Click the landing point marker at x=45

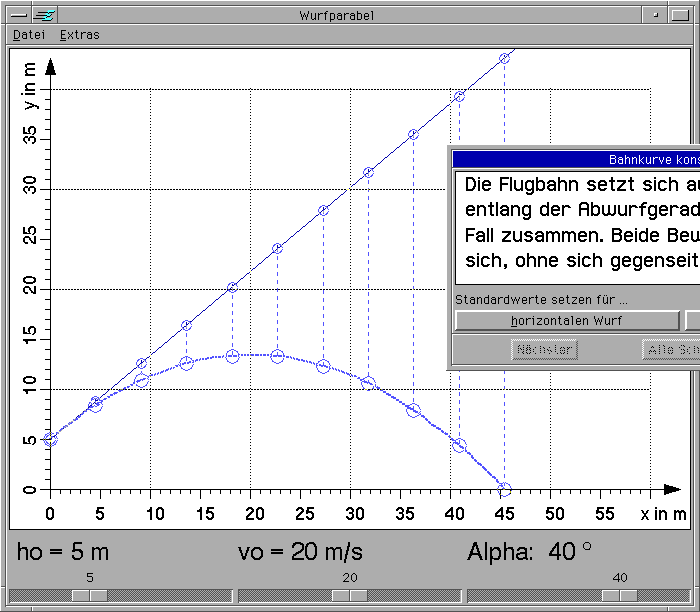click(x=504, y=490)
